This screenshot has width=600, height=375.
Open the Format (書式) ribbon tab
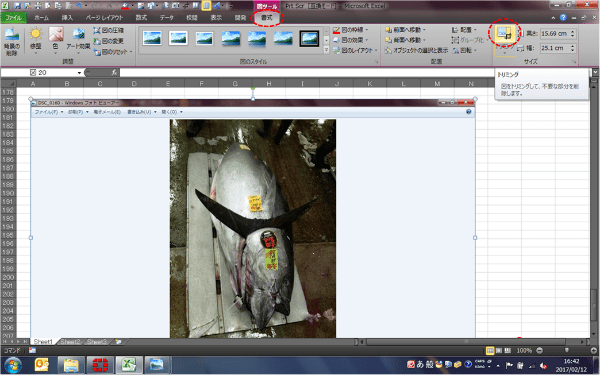[266, 18]
